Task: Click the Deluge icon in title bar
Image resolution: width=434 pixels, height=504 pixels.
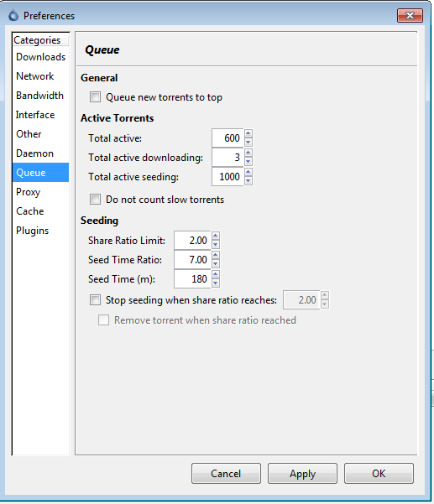Action: coord(13,15)
